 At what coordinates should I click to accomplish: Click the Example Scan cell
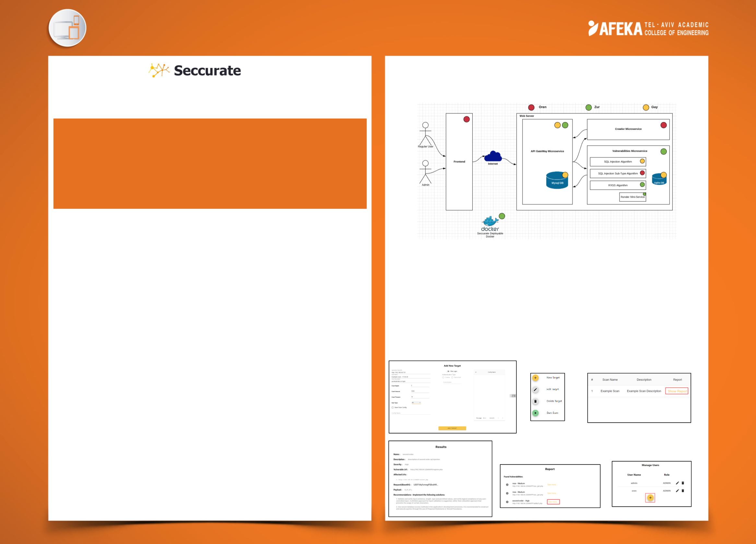point(610,391)
